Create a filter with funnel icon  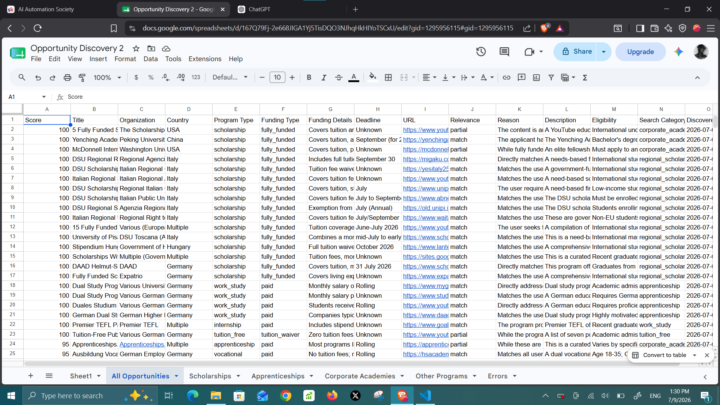(551, 78)
